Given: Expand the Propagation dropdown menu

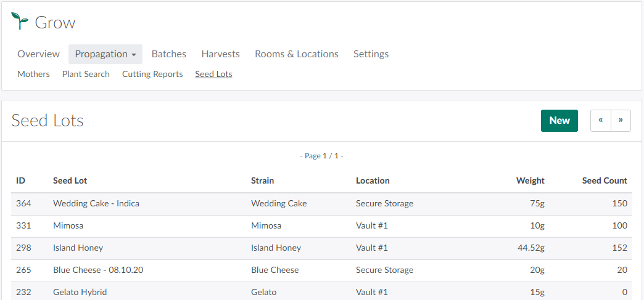Looking at the screenshot, I should [x=105, y=54].
